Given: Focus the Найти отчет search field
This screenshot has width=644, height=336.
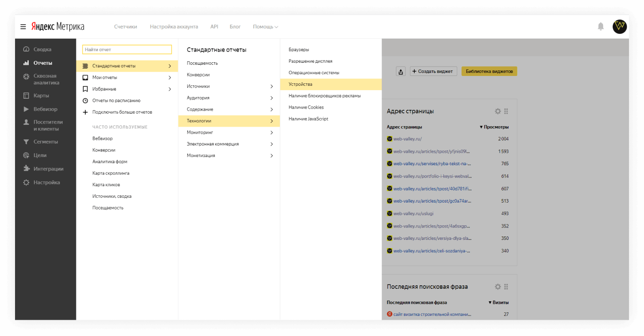Looking at the screenshot, I should point(127,50).
